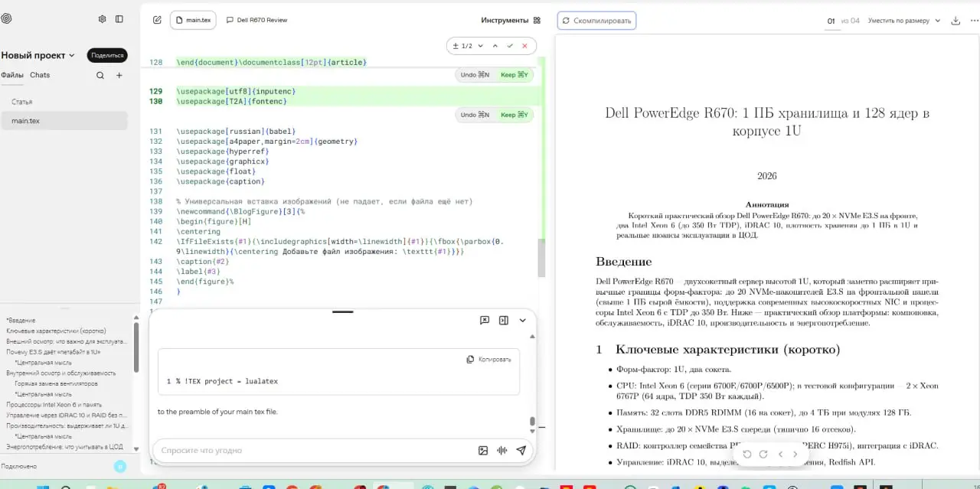Reject all changes with red X

(x=524, y=46)
